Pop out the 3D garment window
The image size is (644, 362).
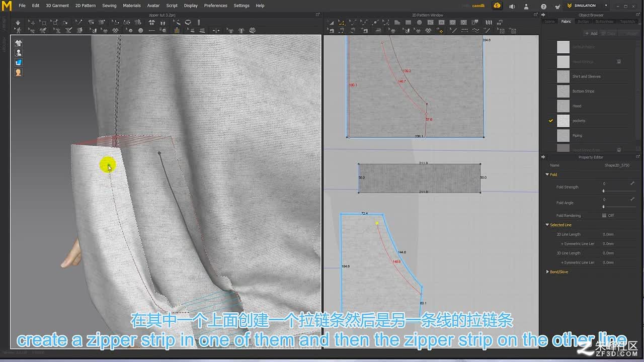coord(318,15)
